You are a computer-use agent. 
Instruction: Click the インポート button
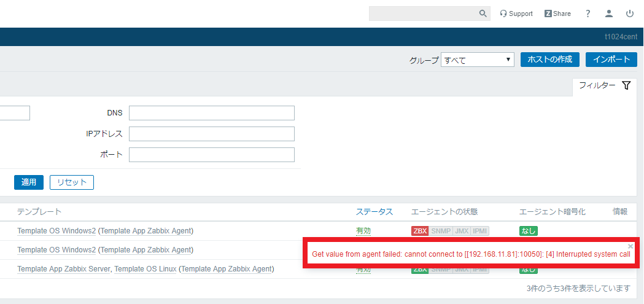point(611,60)
